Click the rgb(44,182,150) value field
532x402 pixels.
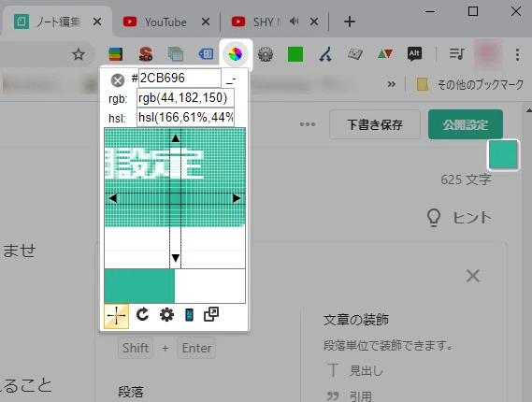[x=185, y=98]
